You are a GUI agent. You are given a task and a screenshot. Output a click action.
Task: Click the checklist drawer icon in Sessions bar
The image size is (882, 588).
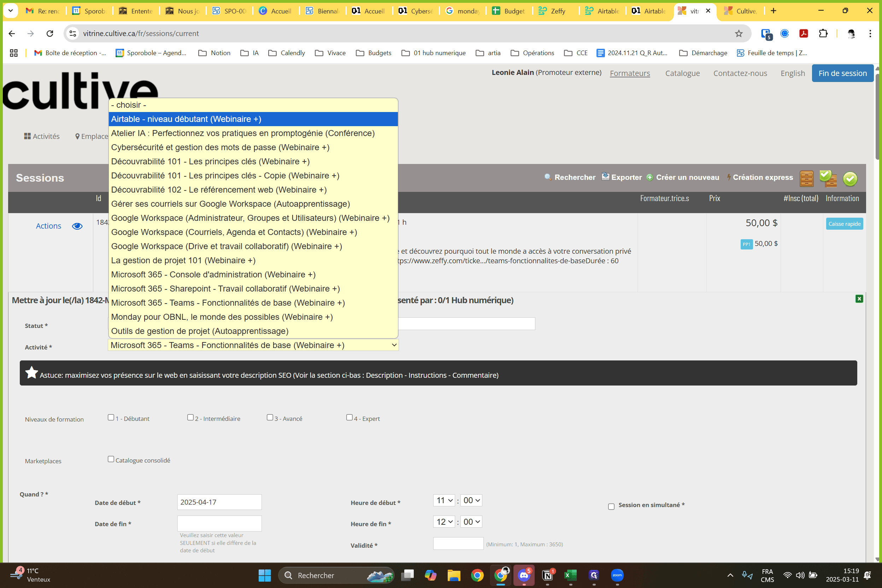click(x=828, y=178)
